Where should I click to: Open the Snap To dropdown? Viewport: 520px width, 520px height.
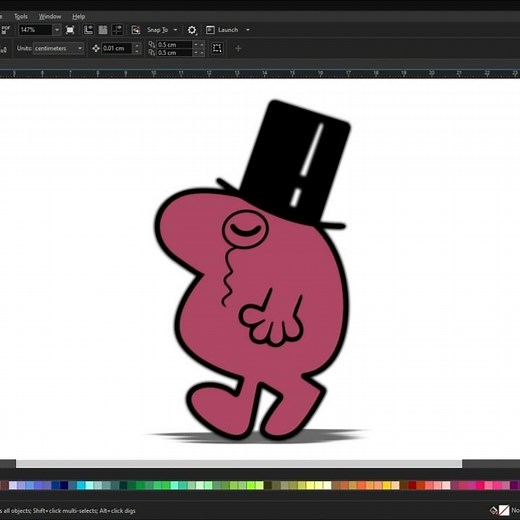click(162, 30)
